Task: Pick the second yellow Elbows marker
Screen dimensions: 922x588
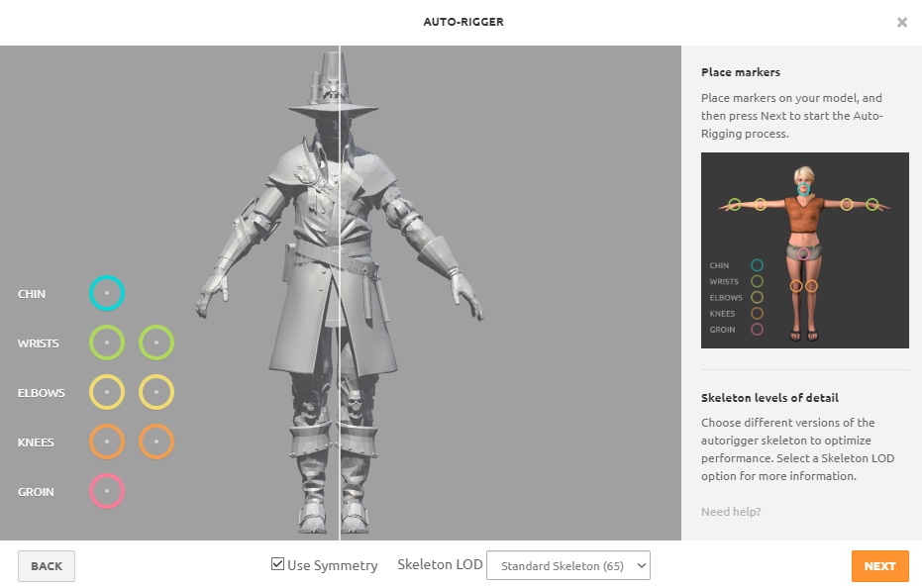Action: coord(156,392)
